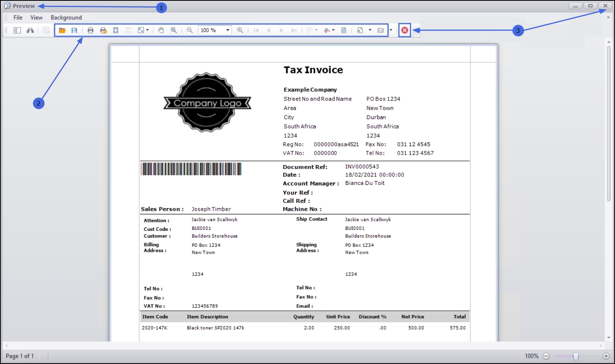Expand the 100 % zoom dropdown
The image size is (615, 364).
click(228, 30)
